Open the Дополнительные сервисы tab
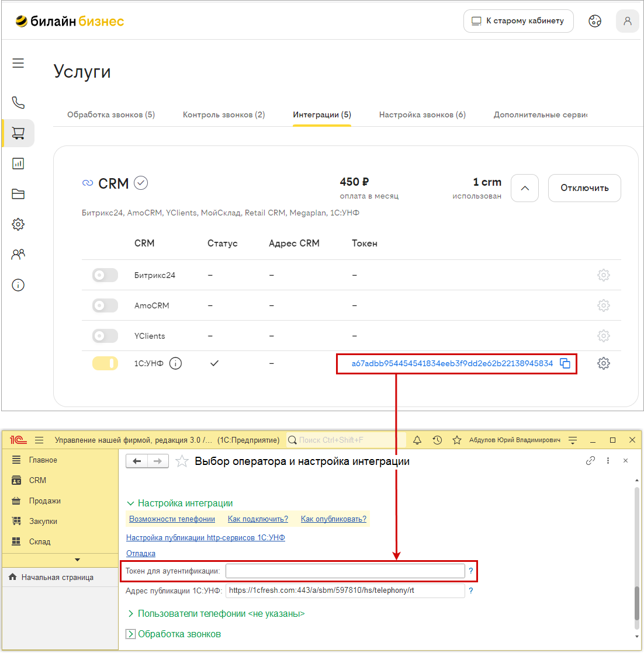644x653 pixels. tap(541, 114)
